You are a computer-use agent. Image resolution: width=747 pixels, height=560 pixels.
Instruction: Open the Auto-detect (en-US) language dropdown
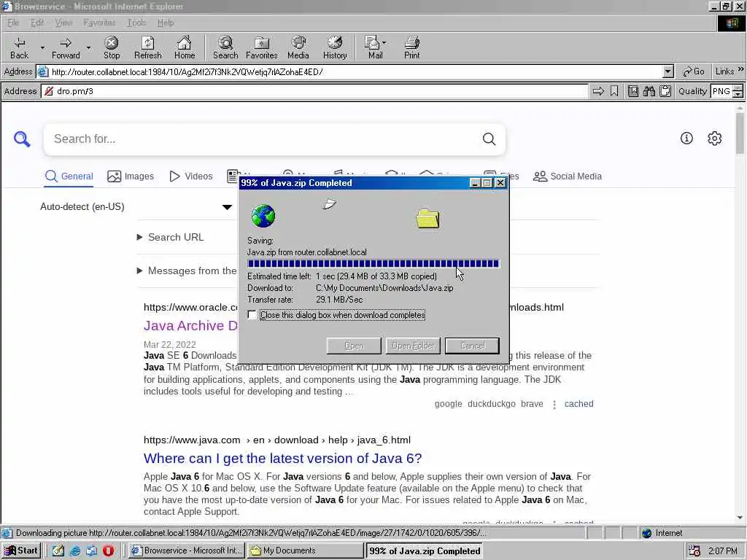pos(136,206)
